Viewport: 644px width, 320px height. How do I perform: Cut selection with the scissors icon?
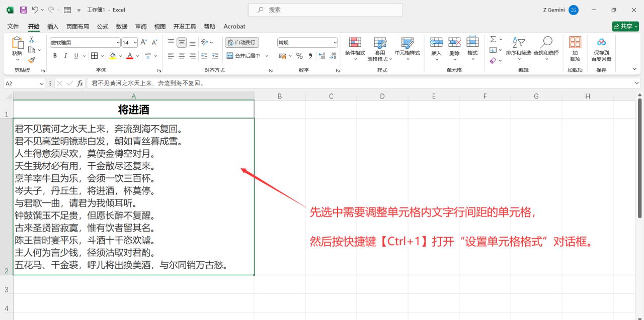pos(31,39)
